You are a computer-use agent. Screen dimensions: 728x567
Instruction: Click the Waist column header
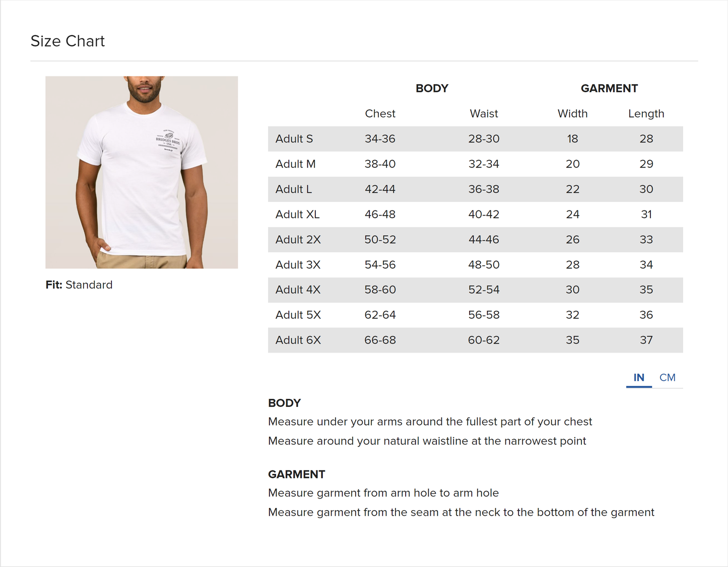point(484,114)
